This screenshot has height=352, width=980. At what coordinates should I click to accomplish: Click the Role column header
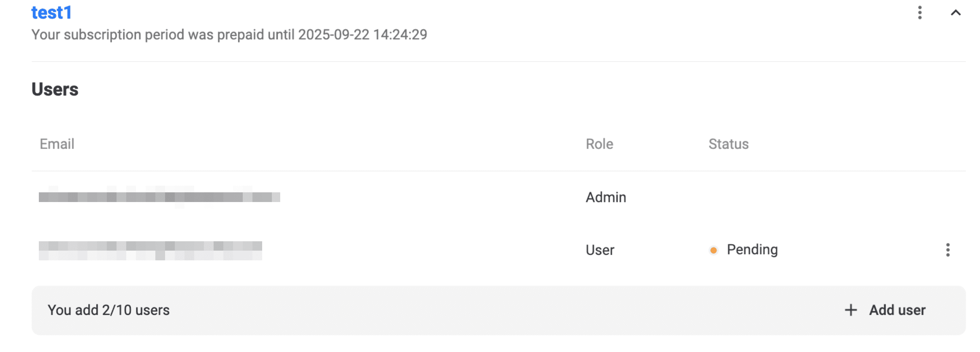599,144
